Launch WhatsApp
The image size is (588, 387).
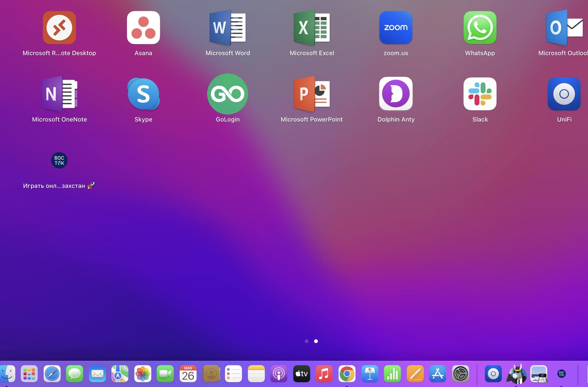tap(480, 28)
